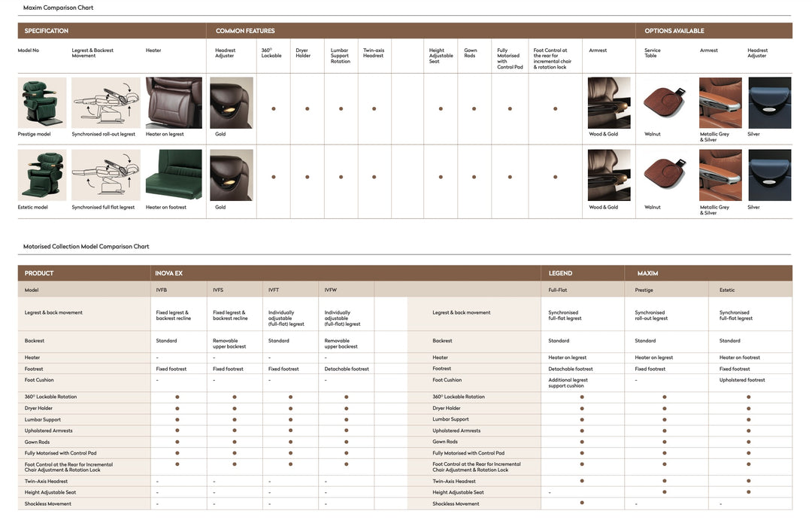This screenshot has height=520, width=812.
Task: Select "Estetic model" caption under chair photo
Action: (x=32, y=208)
